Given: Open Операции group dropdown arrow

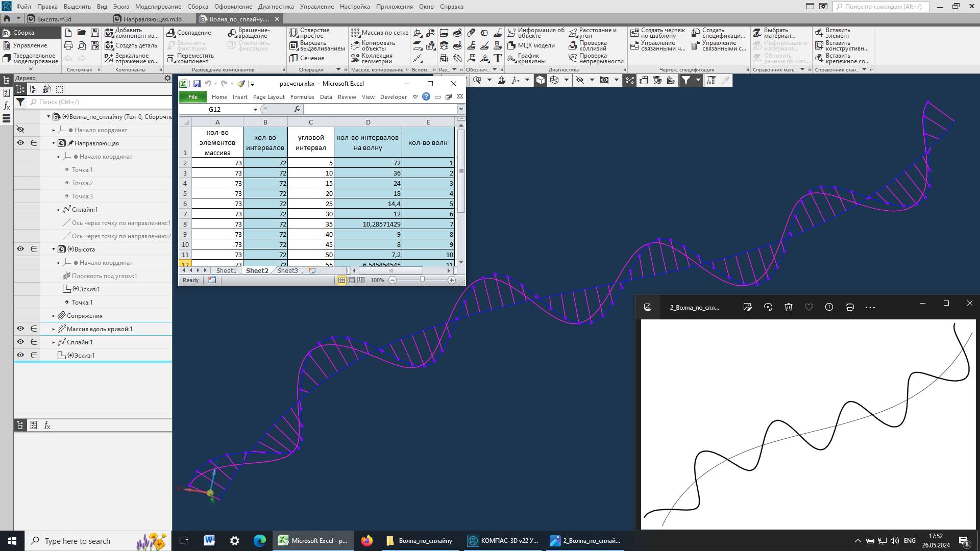Looking at the screenshot, I should 338,70.
